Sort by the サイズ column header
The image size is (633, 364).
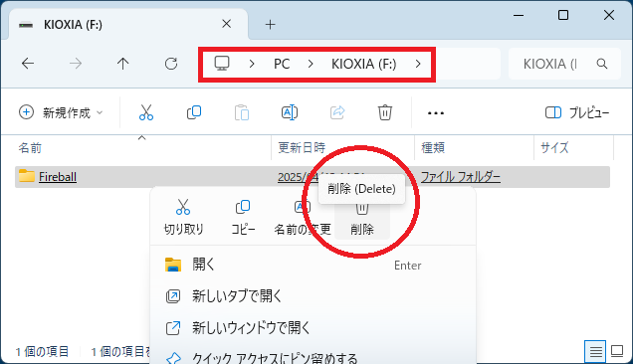click(573, 148)
